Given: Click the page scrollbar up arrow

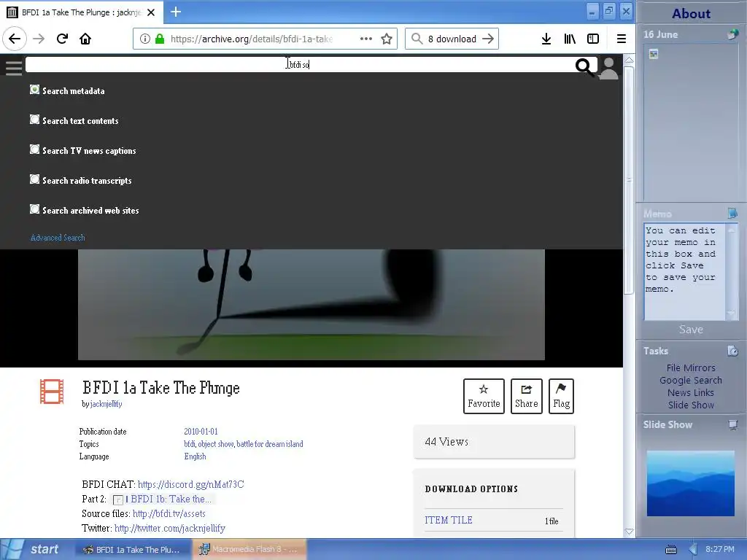Looking at the screenshot, I should click(629, 61).
